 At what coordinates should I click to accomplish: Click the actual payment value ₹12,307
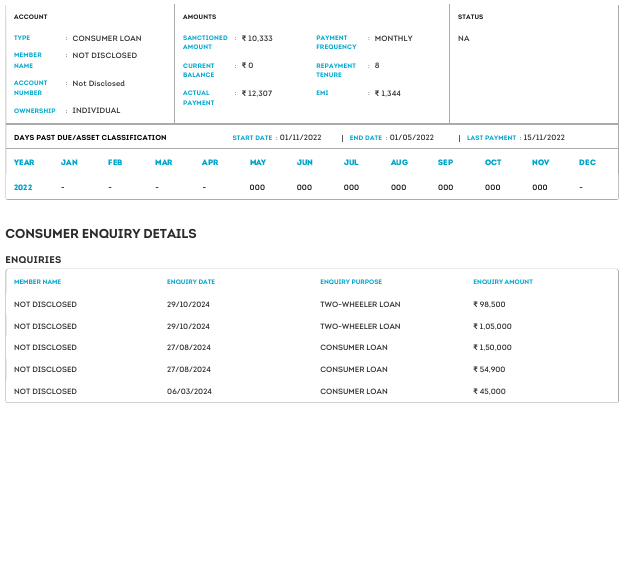257,93
